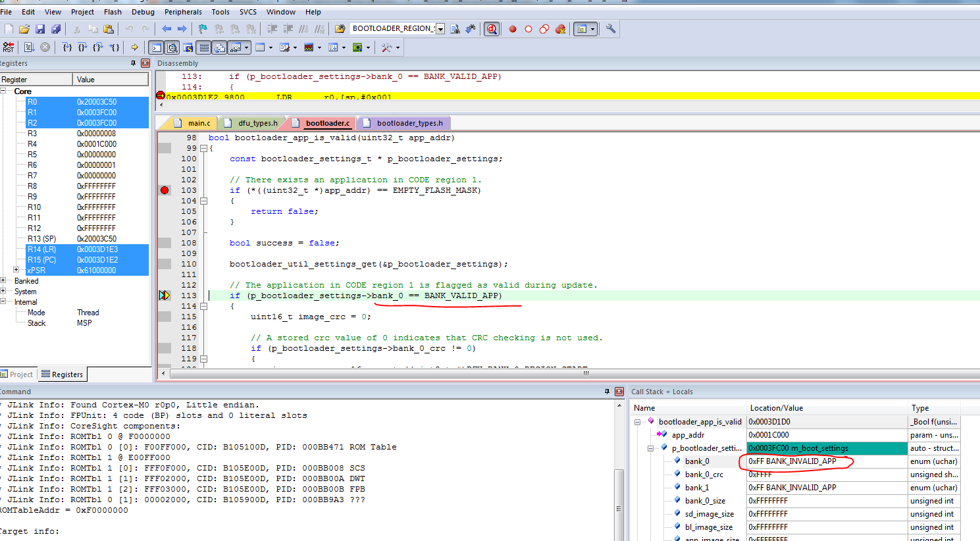Open the Flash menu
This screenshot has height=541, width=980.
coord(113,12)
